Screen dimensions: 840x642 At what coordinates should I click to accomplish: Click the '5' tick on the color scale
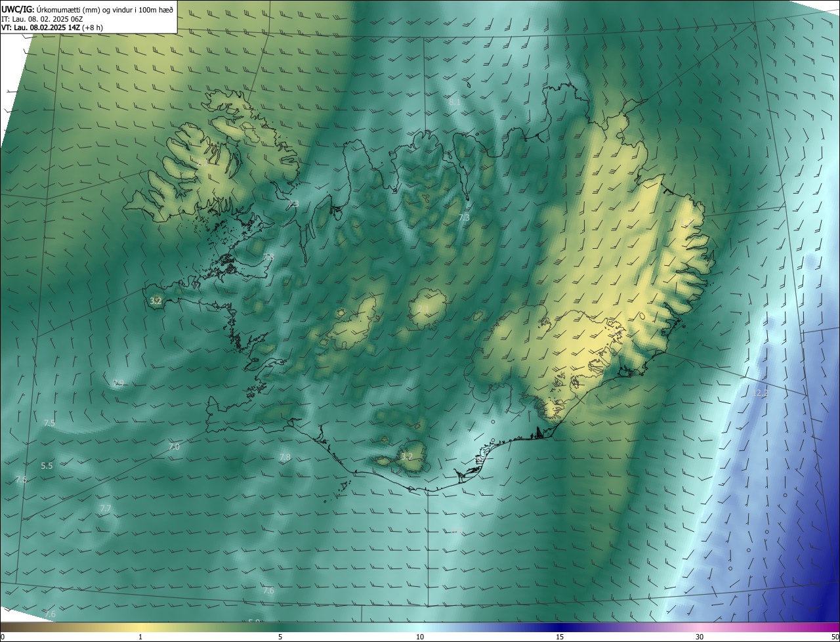click(x=280, y=637)
